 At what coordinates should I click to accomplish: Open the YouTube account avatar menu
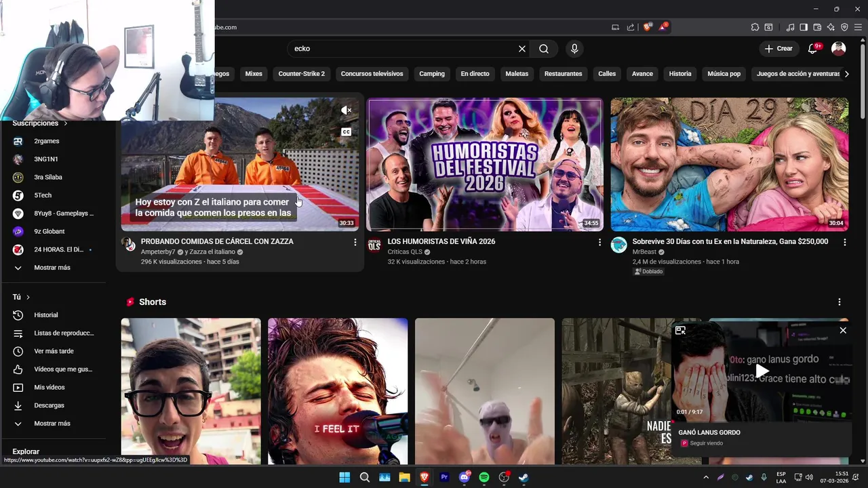point(839,49)
